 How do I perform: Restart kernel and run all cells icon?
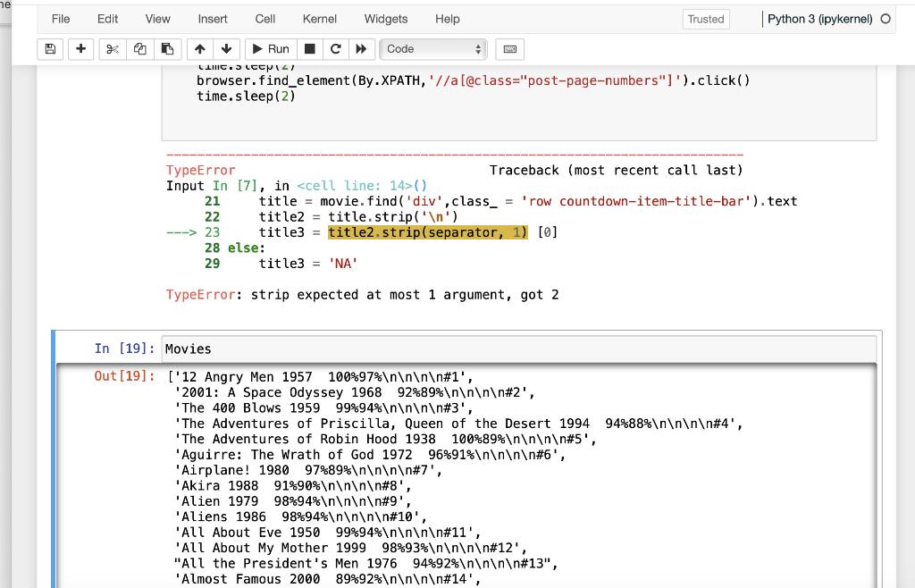361,49
